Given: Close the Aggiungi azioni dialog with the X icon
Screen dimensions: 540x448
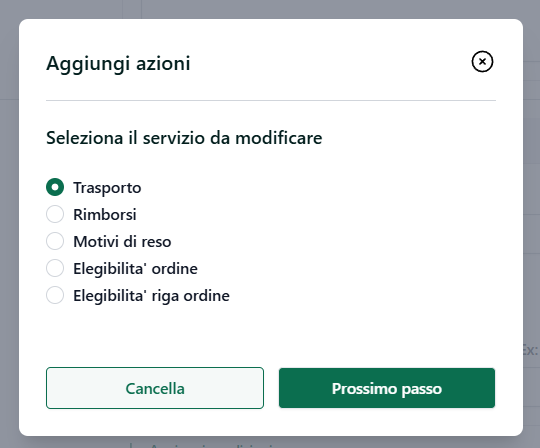Looking at the screenshot, I should [x=482, y=62].
